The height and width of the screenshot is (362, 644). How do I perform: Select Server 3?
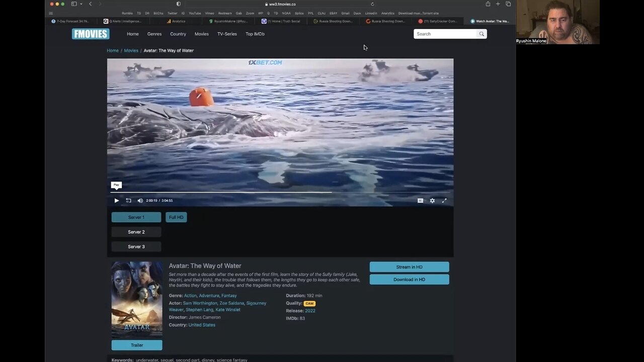(x=136, y=246)
